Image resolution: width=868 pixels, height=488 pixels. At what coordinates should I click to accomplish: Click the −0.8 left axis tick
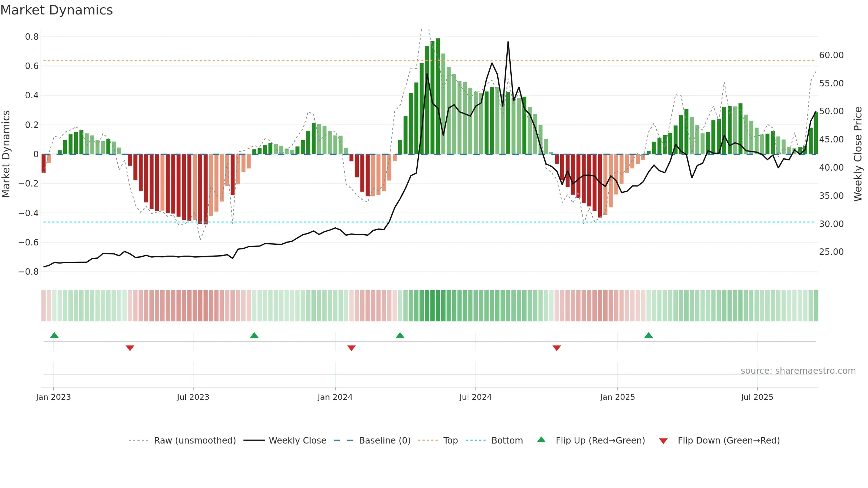[29, 271]
